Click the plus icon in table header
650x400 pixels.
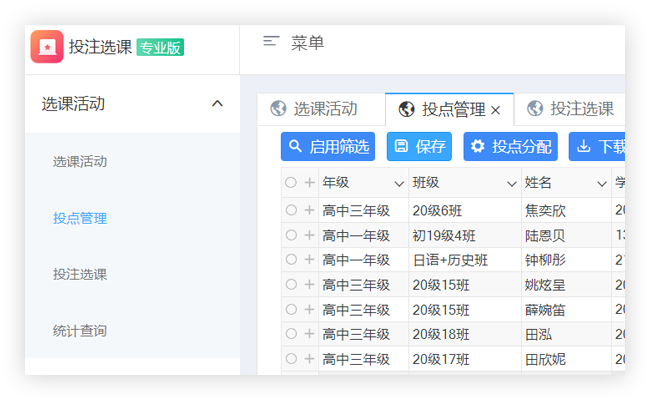[x=309, y=183]
